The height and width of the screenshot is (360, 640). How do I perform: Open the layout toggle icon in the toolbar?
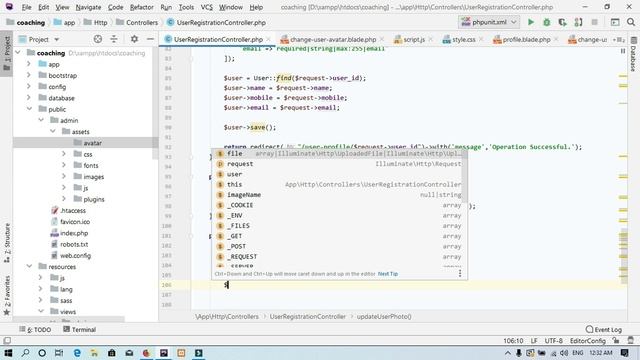click(615, 22)
